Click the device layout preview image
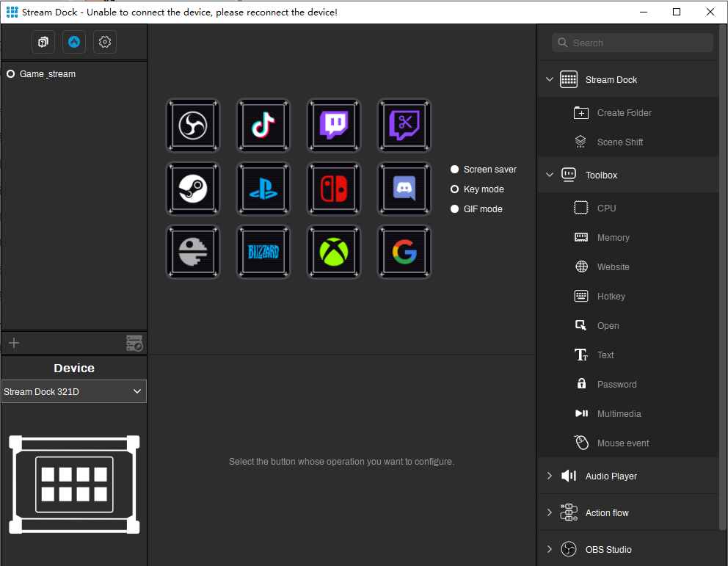728x566 pixels. click(74, 485)
